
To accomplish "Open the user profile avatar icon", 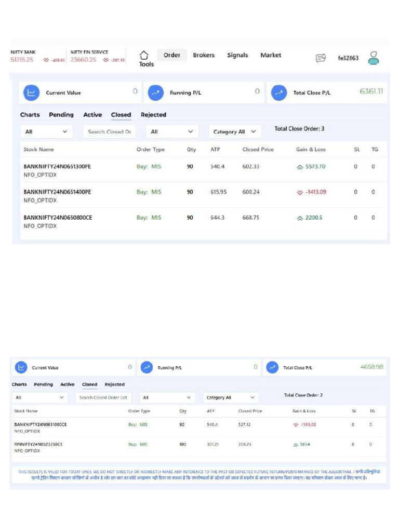I will [374, 58].
